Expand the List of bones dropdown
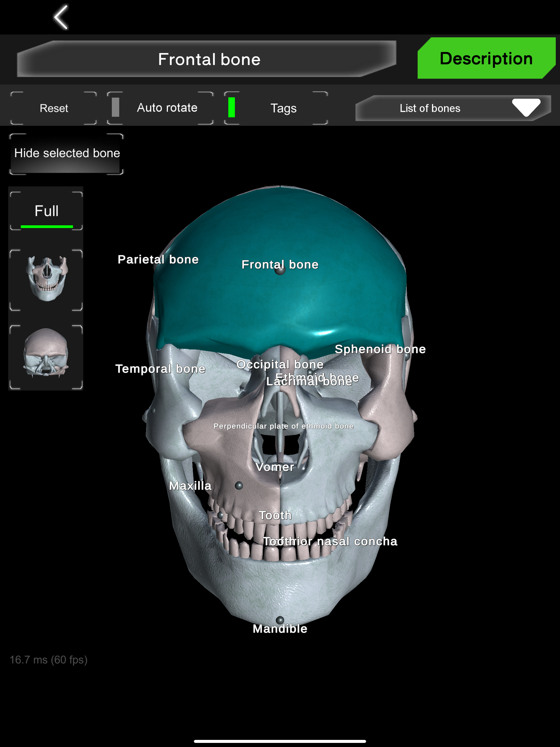The width and height of the screenshot is (560, 747). [x=453, y=108]
